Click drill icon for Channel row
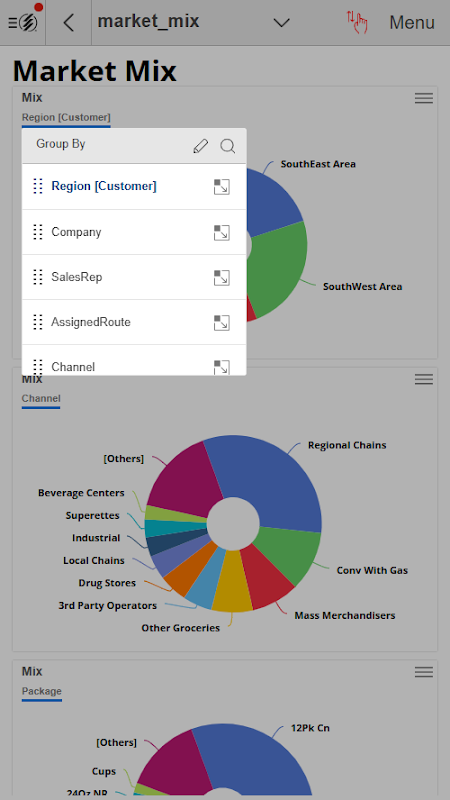 point(221,367)
